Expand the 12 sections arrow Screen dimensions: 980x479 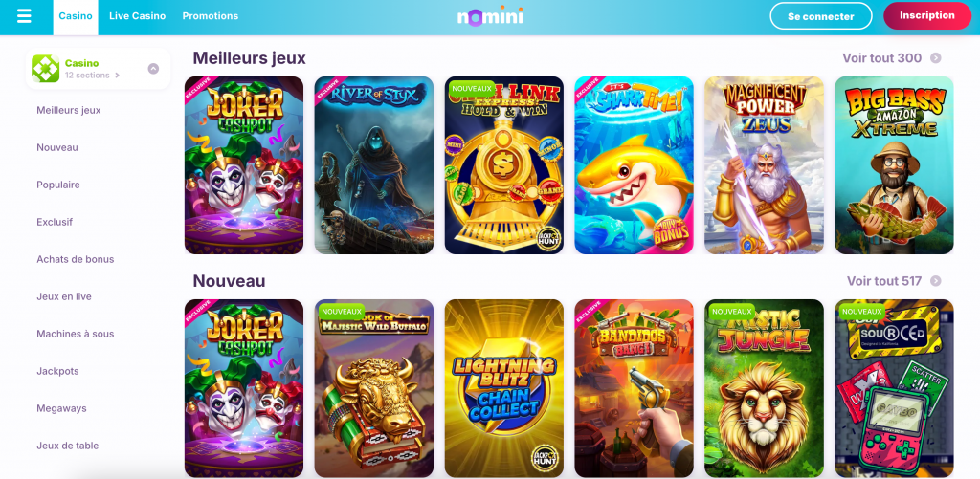click(117, 76)
